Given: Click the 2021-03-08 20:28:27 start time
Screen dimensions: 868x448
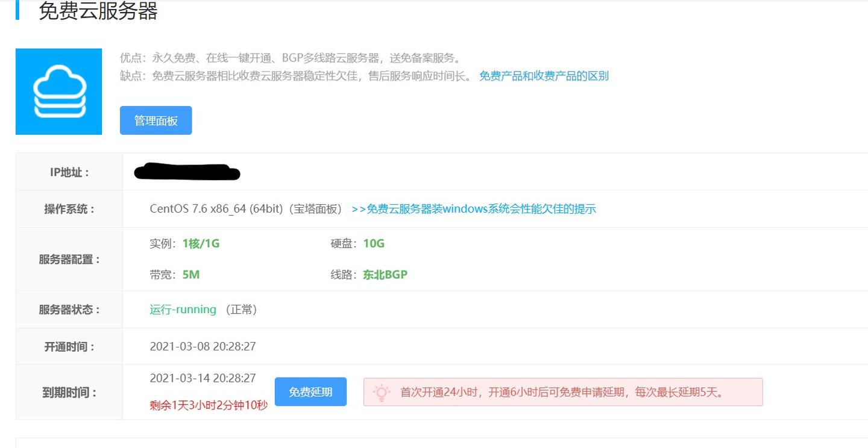Looking at the screenshot, I should tap(203, 347).
